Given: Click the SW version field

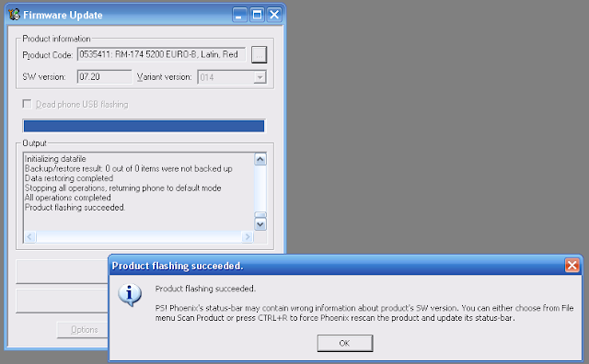Looking at the screenshot, I should pos(104,77).
